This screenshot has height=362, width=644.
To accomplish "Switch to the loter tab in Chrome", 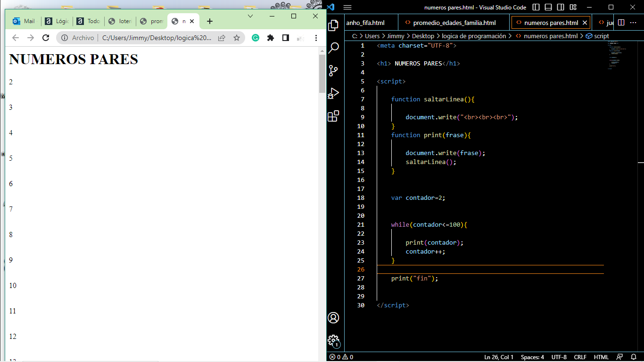I will click(x=120, y=21).
